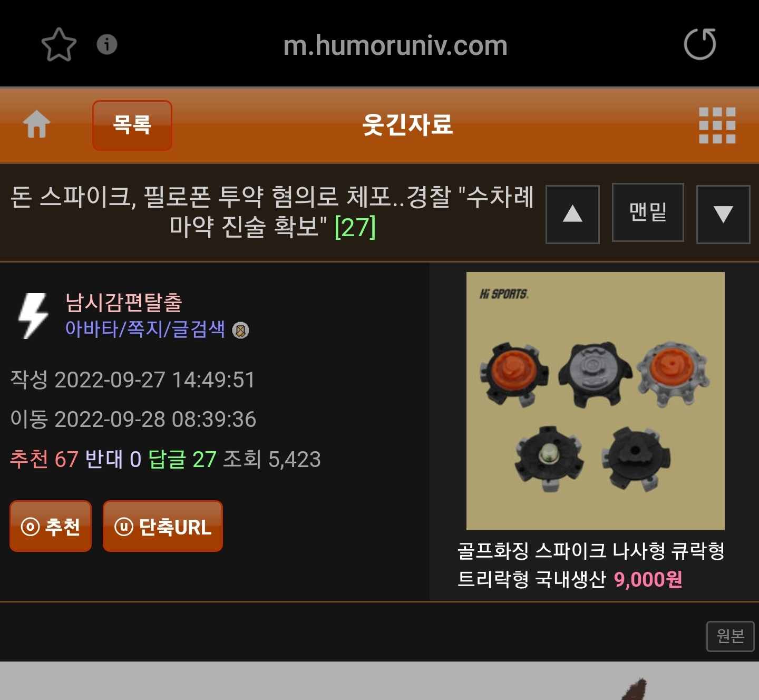Open the 골프화징 스파이크 ad text link
The height and width of the screenshot is (700, 759).
point(591,565)
